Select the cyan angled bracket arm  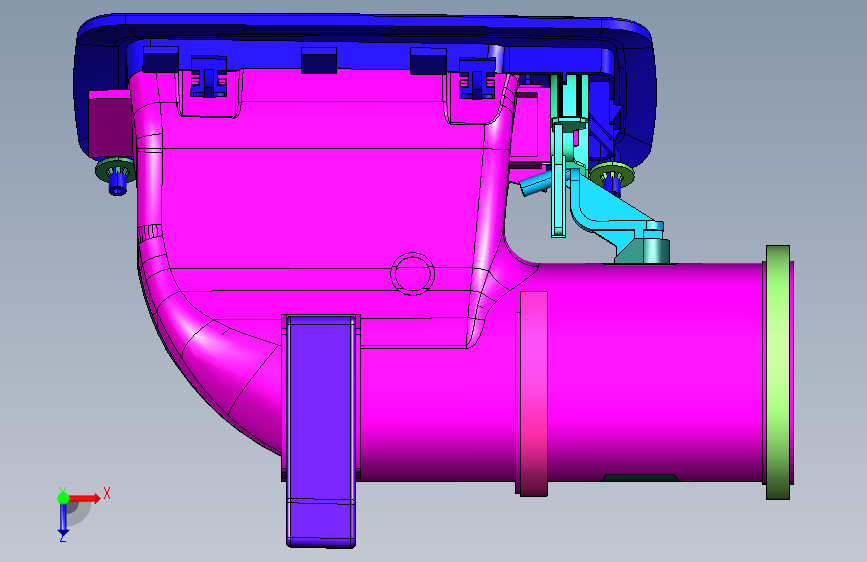point(614,213)
